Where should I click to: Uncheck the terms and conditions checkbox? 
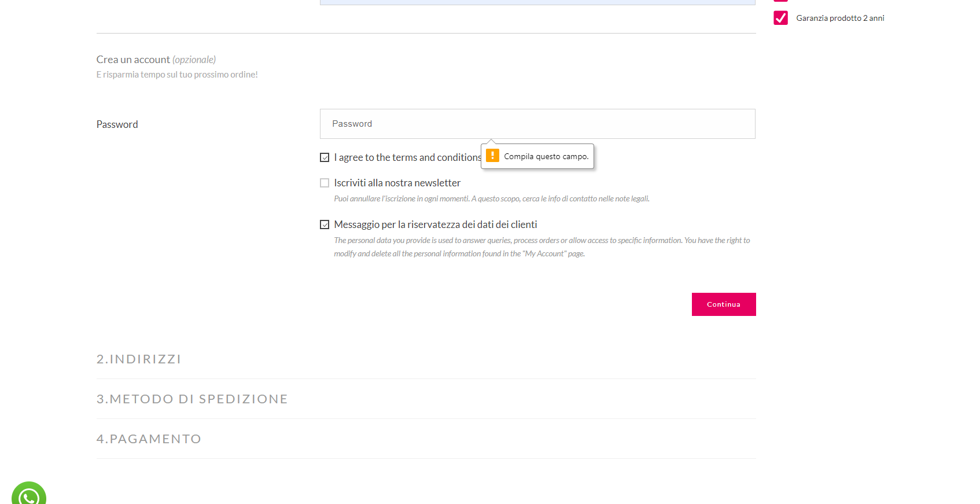(x=325, y=157)
